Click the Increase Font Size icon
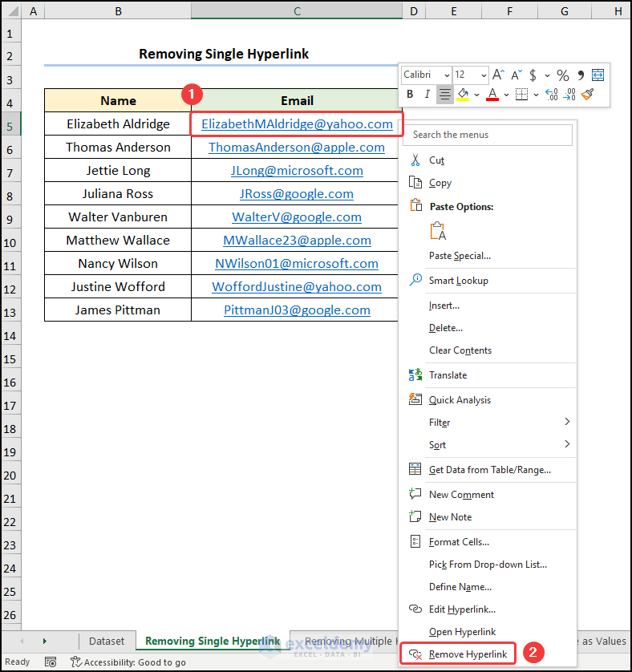632x672 pixels. click(498, 75)
